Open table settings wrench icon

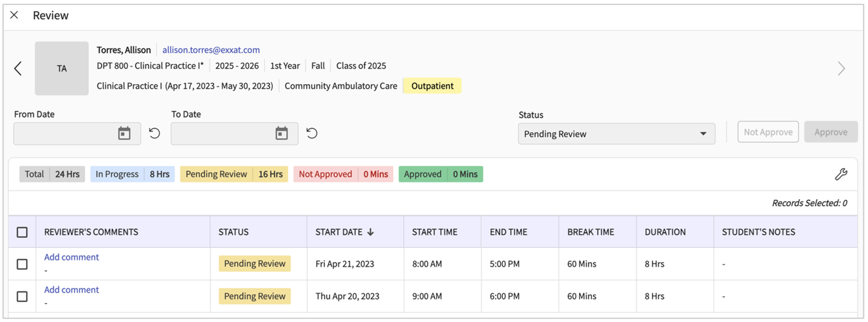[x=841, y=174]
